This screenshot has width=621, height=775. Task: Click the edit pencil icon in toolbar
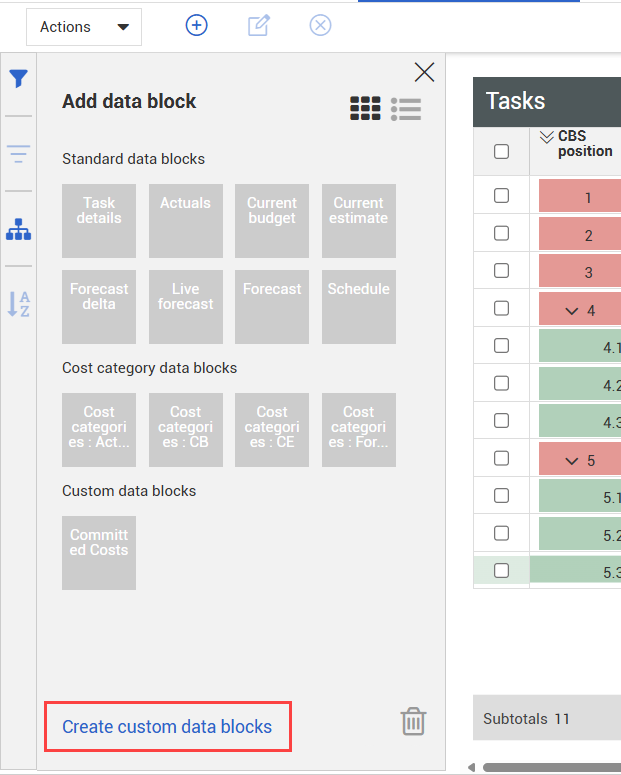(259, 26)
